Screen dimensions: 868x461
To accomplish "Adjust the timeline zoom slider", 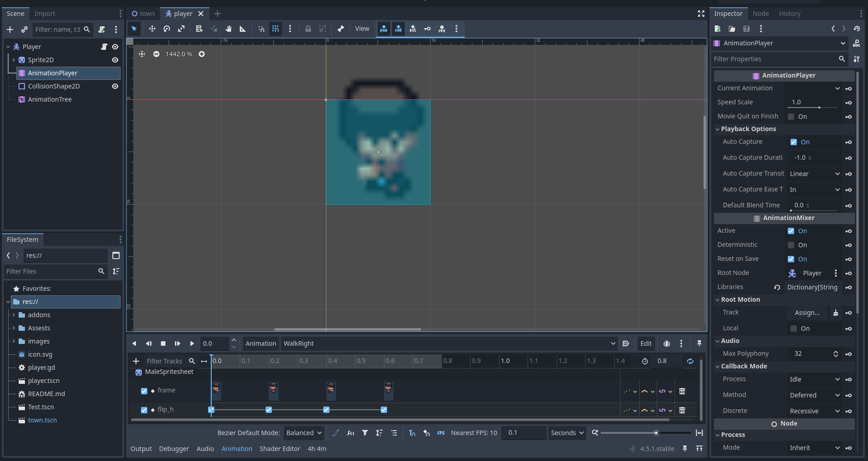I will tap(656, 433).
